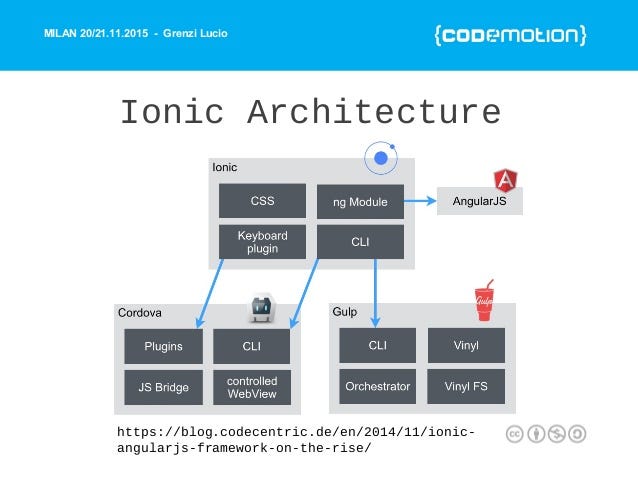This screenshot has width=638, height=479.
Task: Select the ng Module block
Action: pos(361,201)
